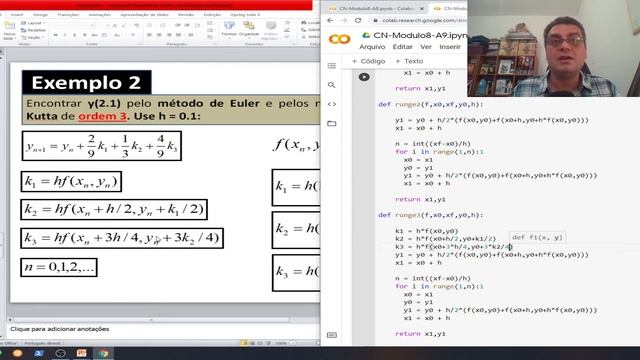Add a text cell with + Texto
The width and height of the screenshot is (640, 360).
tap(409, 61)
